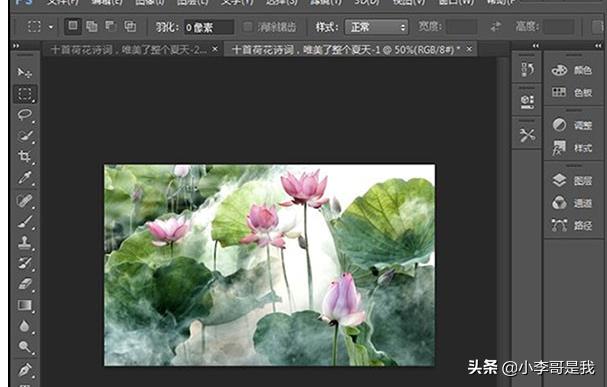Open the crossed-tools panel icon in narrow dock

(x=527, y=135)
